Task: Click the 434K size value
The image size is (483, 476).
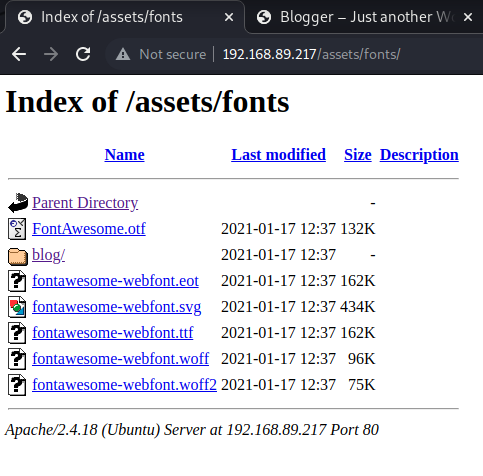Action: coord(358,307)
